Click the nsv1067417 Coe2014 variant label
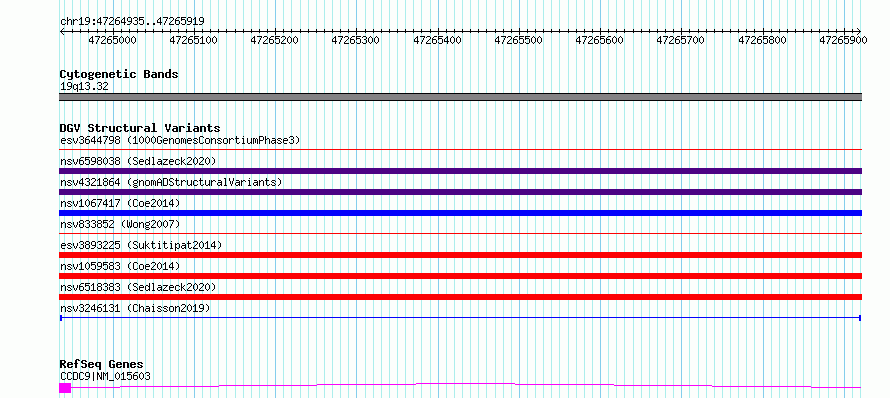This screenshot has height=398, width=890. (x=119, y=203)
